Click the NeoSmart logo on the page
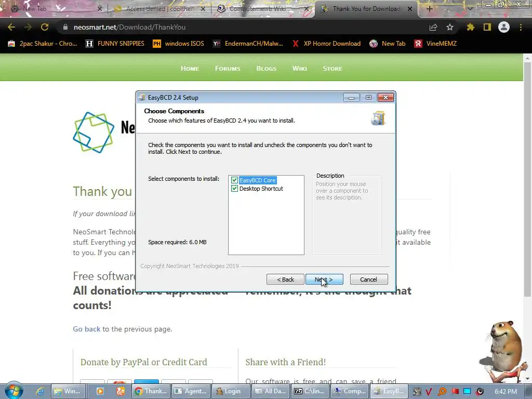532x399 pixels. tap(94, 132)
